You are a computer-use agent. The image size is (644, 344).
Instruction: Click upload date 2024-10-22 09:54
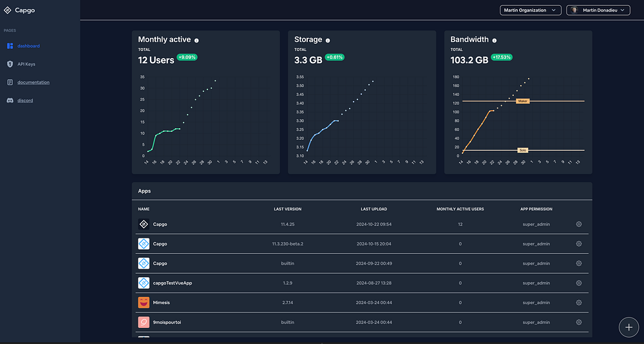pyautogui.click(x=374, y=224)
